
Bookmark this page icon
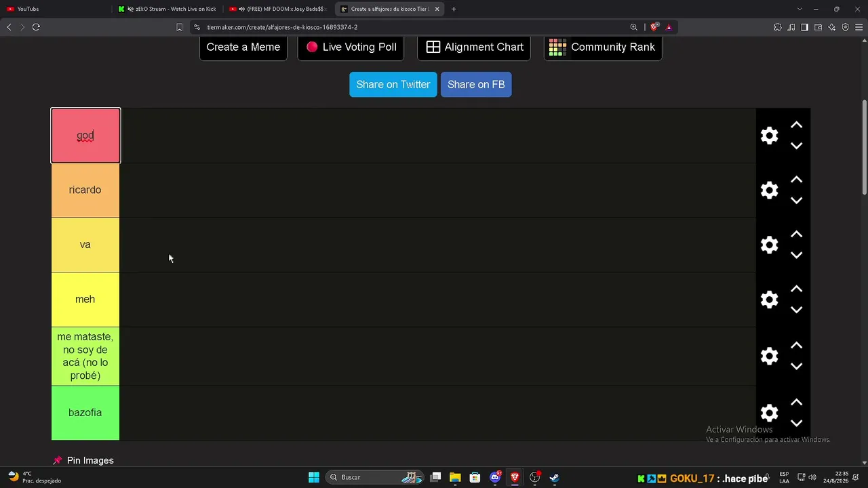pos(179,27)
